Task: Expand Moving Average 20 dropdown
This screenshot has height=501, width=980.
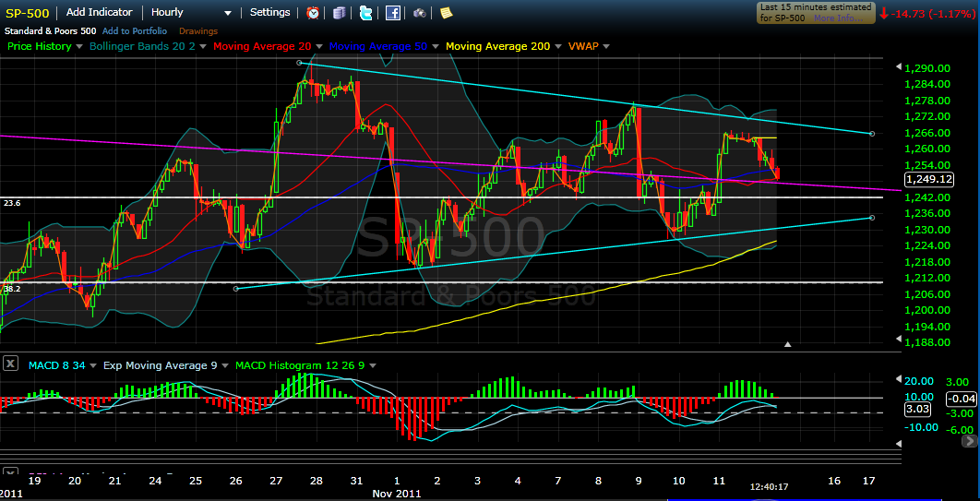Action: pos(318,46)
